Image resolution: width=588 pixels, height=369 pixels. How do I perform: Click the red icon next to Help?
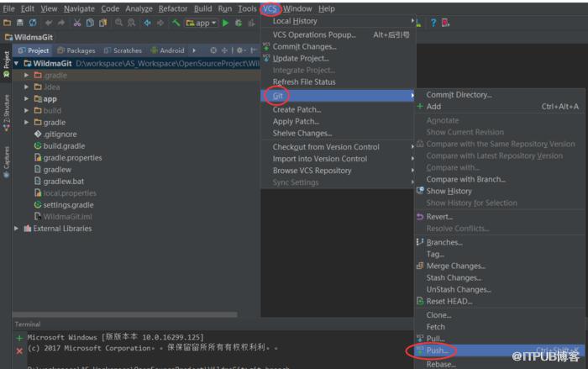point(445,23)
